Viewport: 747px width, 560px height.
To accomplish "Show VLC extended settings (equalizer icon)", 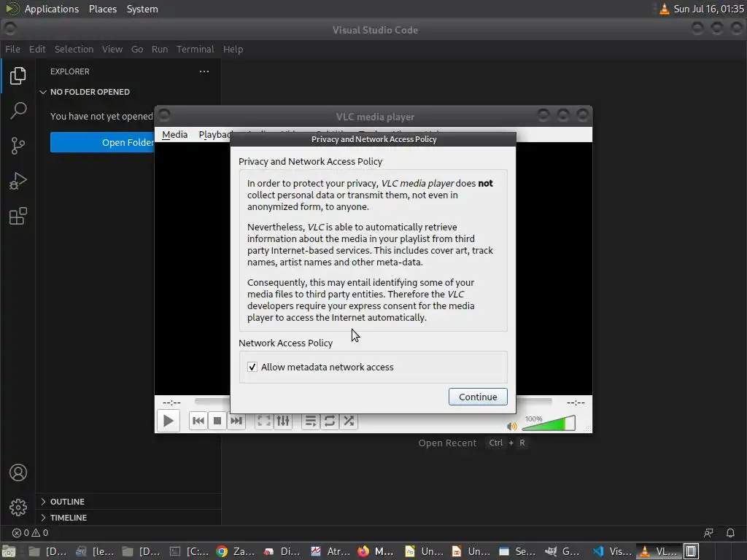I will pyautogui.click(x=283, y=421).
